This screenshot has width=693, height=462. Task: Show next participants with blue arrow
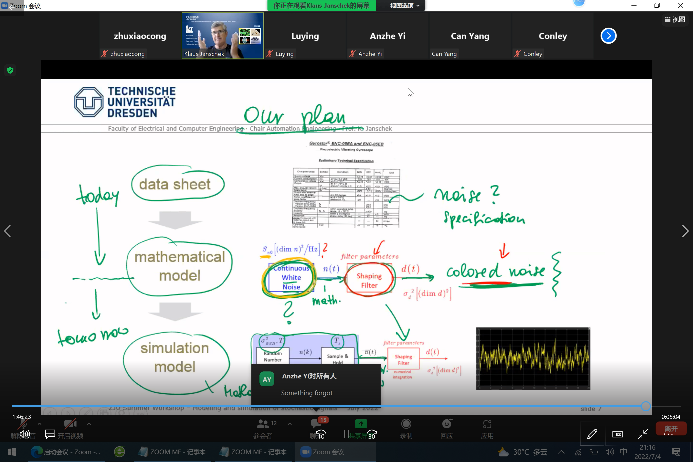[608, 36]
